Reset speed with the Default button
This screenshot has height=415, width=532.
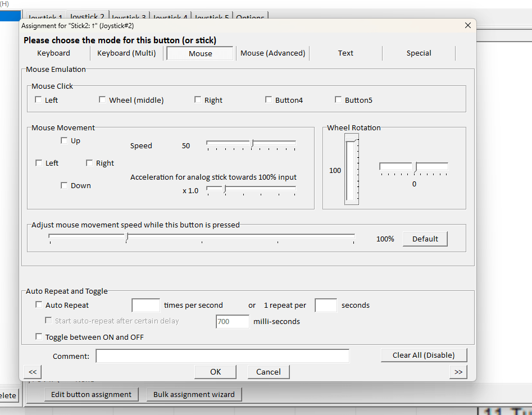tap(425, 239)
